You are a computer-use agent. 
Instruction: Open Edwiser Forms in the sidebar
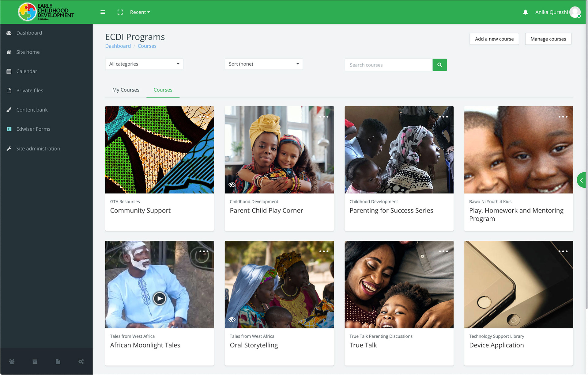(33, 129)
